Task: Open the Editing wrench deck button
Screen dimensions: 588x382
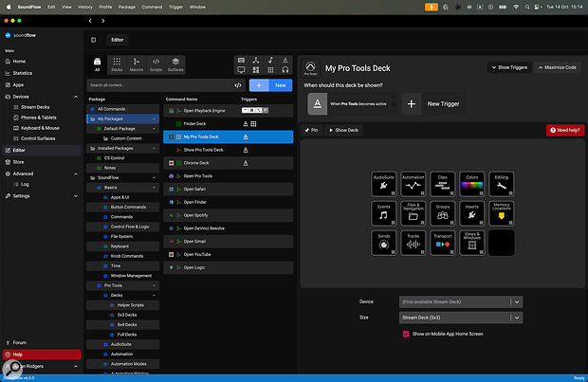Action: click(x=502, y=184)
